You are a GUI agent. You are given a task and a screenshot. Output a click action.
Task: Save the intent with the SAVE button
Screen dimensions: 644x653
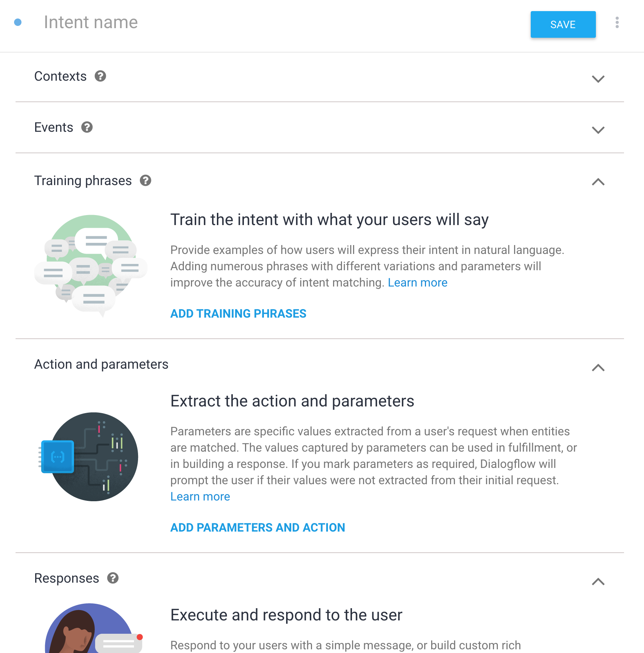(563, 24)
